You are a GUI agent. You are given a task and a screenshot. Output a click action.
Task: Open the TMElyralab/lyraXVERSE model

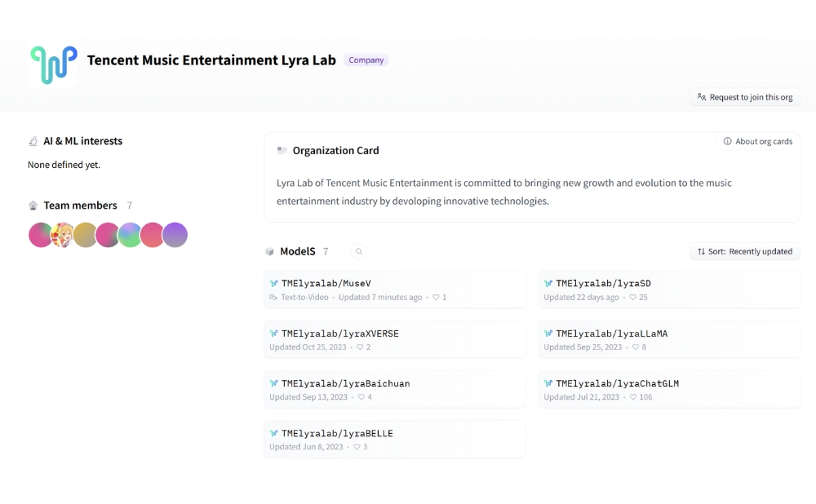tap(395, 339)
